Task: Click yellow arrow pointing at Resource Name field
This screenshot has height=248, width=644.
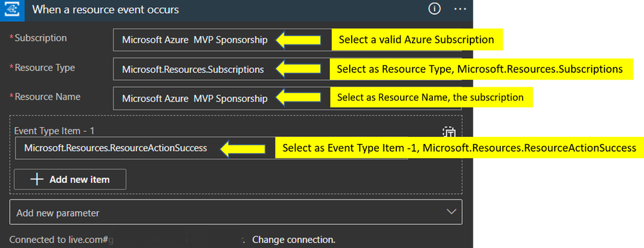Action: click(298, 98)
